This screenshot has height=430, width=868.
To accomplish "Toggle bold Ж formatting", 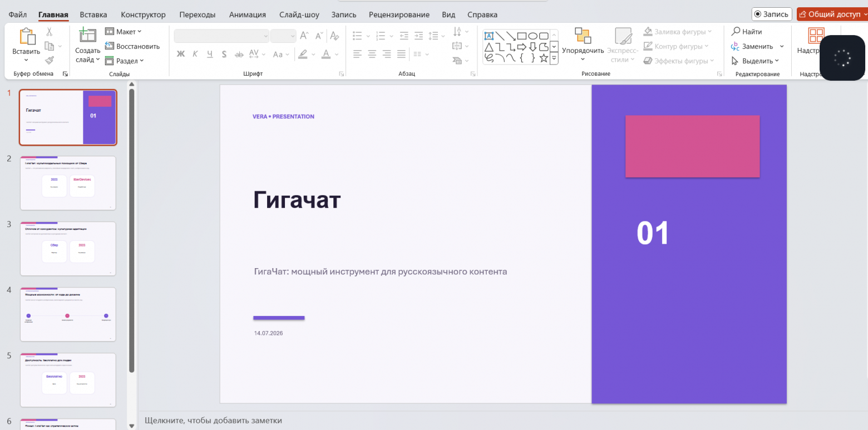I will [180, 54].
